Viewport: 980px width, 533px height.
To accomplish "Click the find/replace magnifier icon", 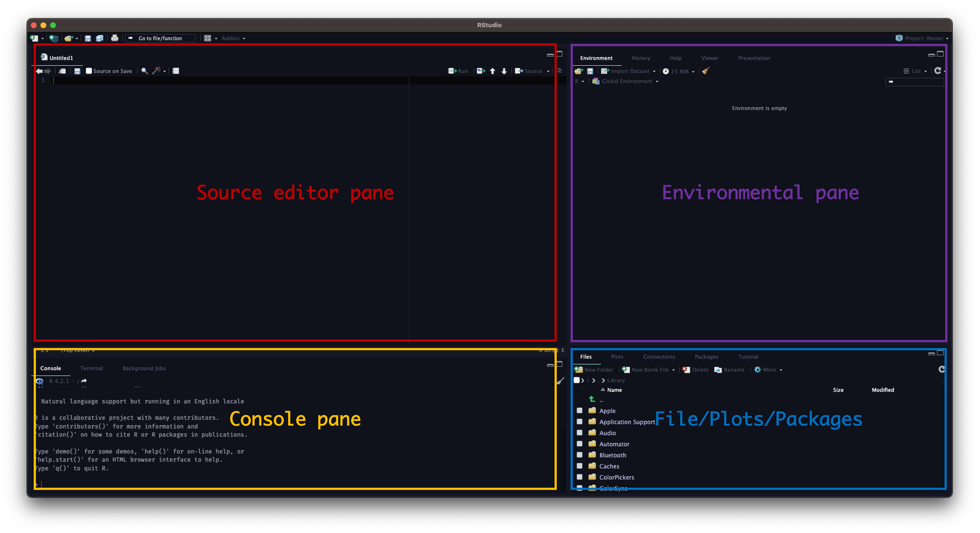I will 144,71.
